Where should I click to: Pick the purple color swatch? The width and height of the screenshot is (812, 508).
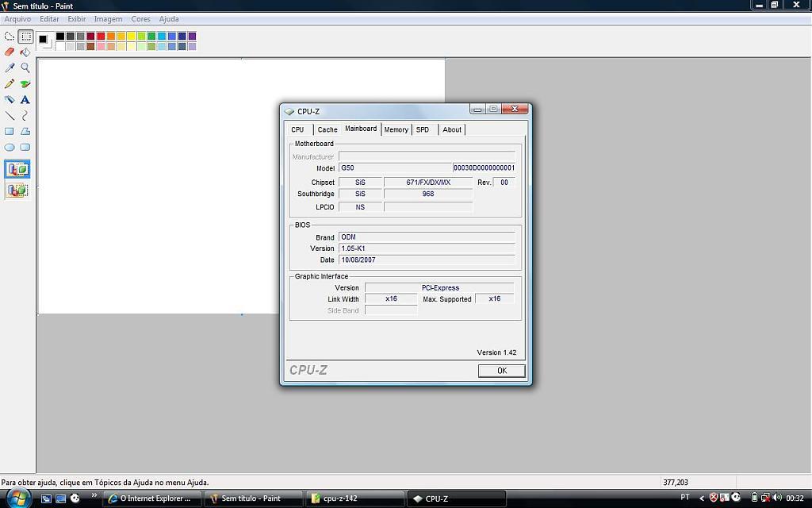pyautogui.click(x=192, y=37)
